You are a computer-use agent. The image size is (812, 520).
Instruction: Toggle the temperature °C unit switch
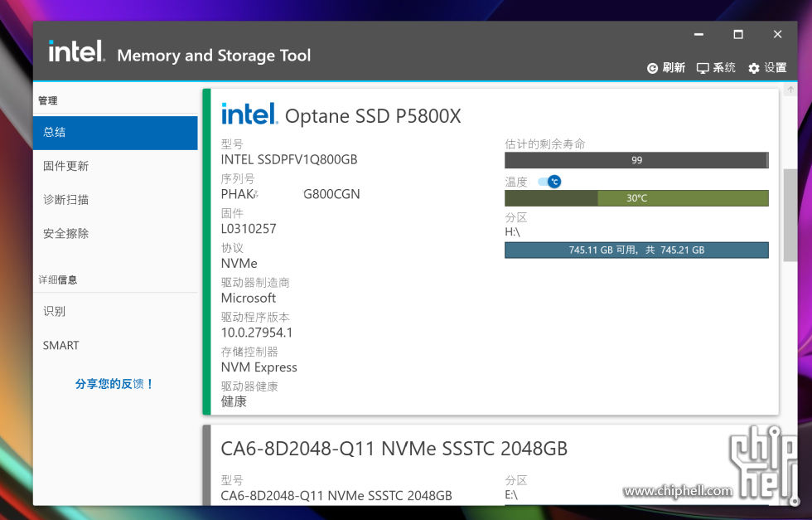tap(549, 182)
